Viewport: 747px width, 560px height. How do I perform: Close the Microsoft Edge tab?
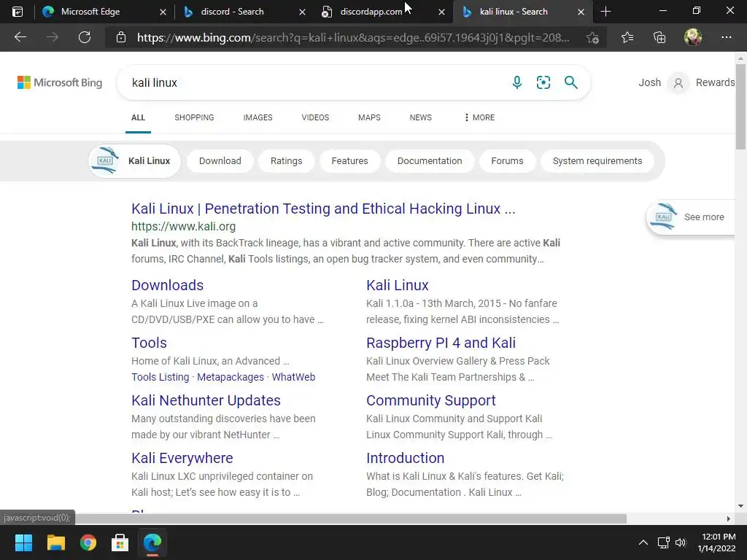click(163, 12)
